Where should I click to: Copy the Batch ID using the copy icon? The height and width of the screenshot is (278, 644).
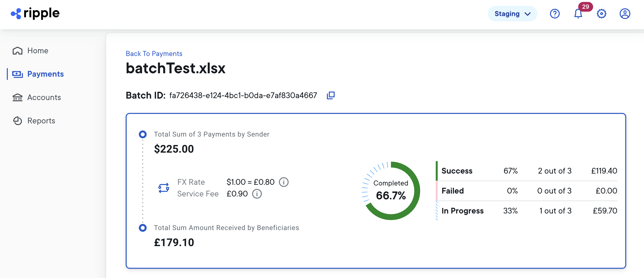click(331, 95)
